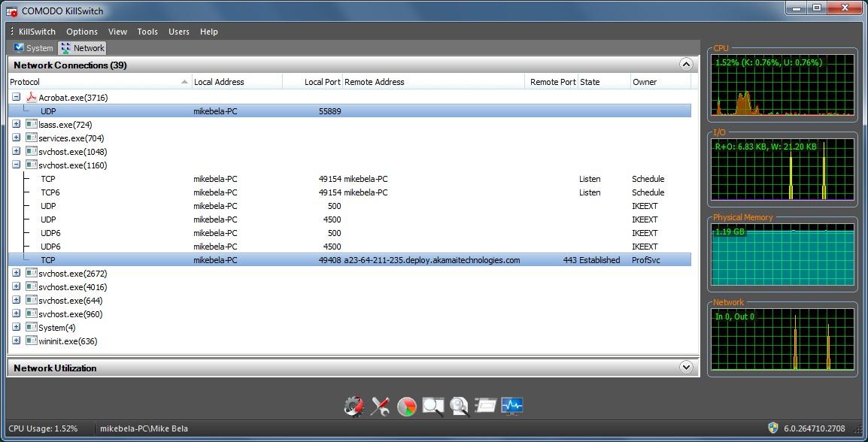Open the Users menu
Viewport: 868px width, 442px height.
click(179, 32)
